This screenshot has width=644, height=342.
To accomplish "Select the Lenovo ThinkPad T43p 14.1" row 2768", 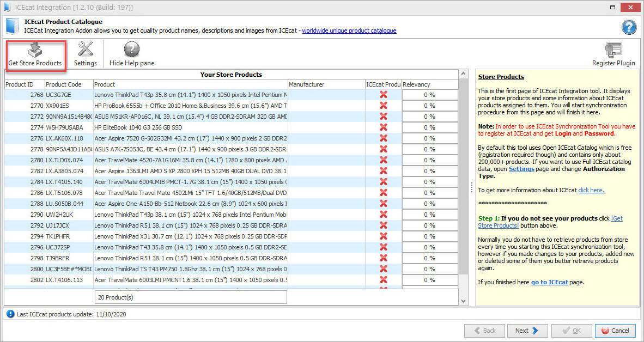I will (x=231, y=95).
